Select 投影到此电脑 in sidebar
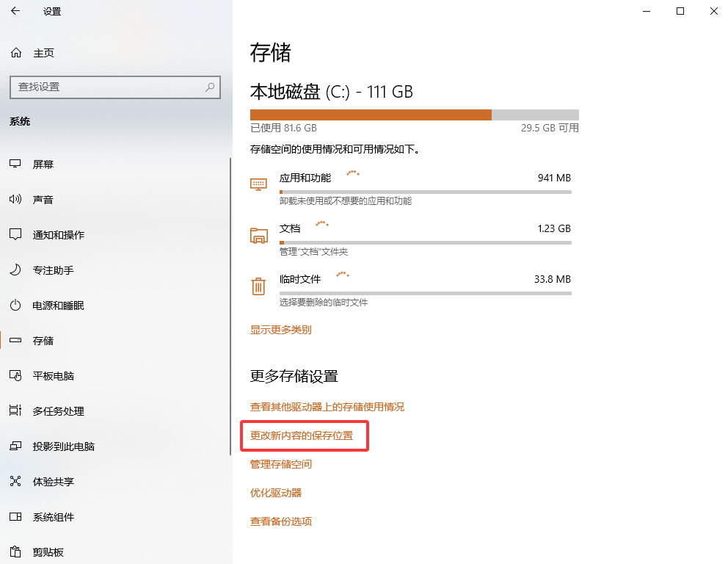 [x=63, y=446]
